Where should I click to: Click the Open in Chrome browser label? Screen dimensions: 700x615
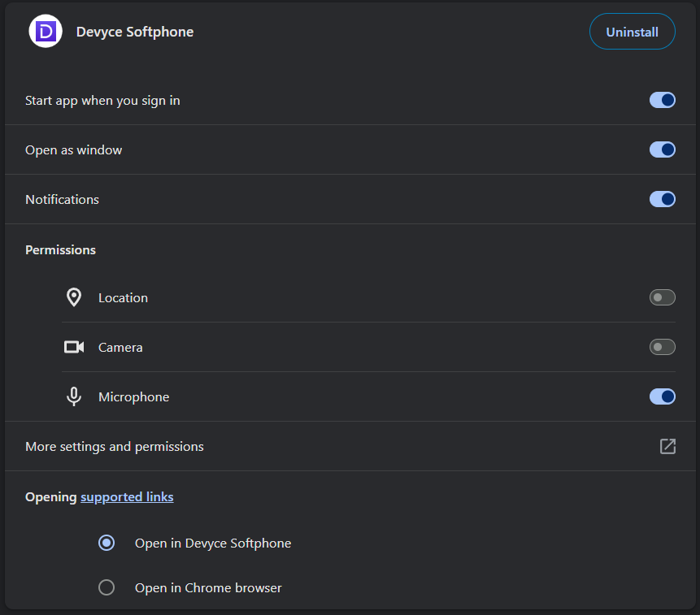click(208, 588)
